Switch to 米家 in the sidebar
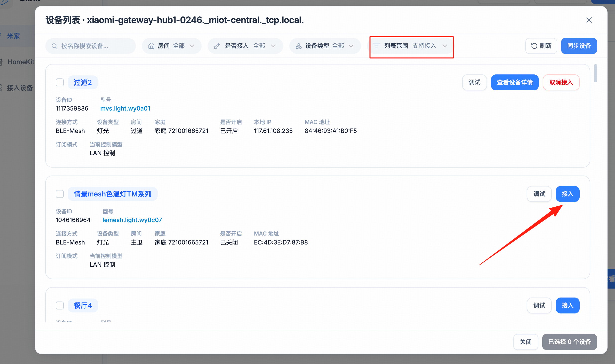Image resolution: width=615 pixels, height=364 pixels. click(13, 36)
